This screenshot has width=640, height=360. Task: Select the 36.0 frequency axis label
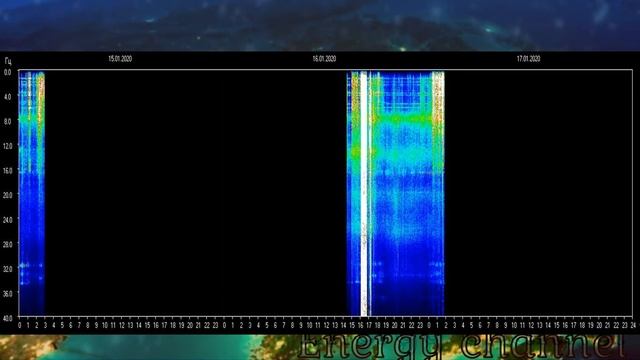[7, 293]
